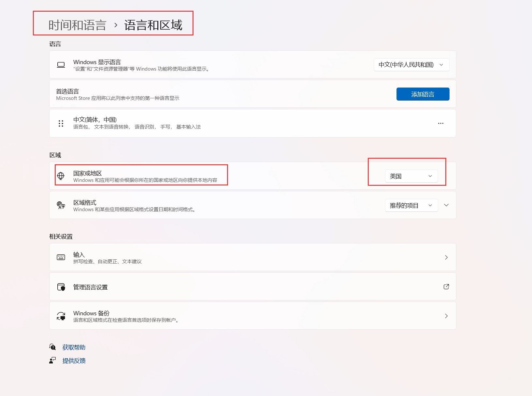Click the globe icon beside 国家或地区

[x=61, y=176]
